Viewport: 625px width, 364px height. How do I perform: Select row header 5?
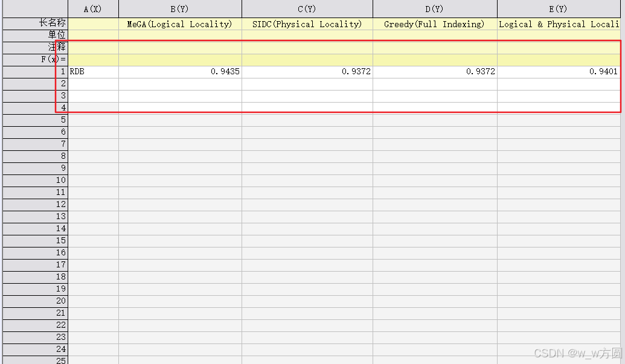(x=35, y=120)
